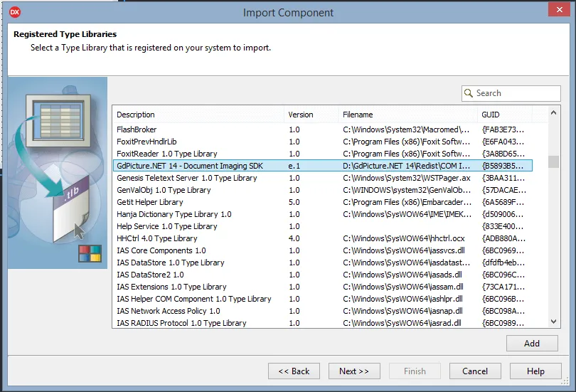Image resolution: width=576 pixels, height=392 pixels.
Task: Click the DX application icon in title bar
Action: pyautogui.click(x=15, y=12)
